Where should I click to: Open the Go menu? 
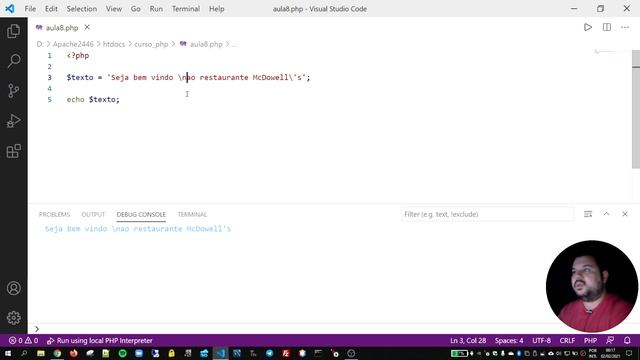point(136,9)
